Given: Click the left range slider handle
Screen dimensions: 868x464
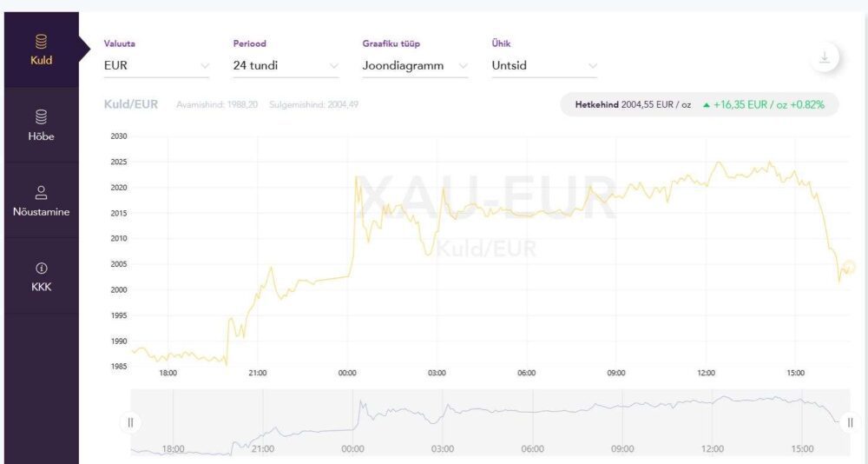Looking at the screenshot, I should pos(130,422).
